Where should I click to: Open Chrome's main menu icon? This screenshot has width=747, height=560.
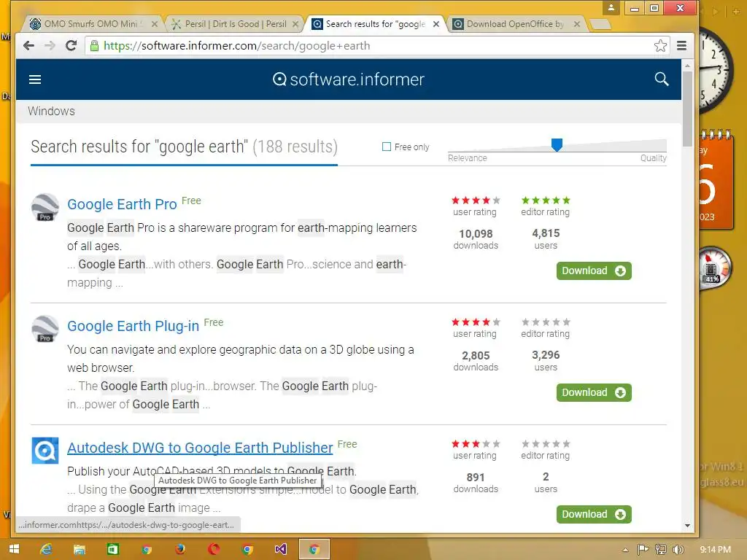682,46
